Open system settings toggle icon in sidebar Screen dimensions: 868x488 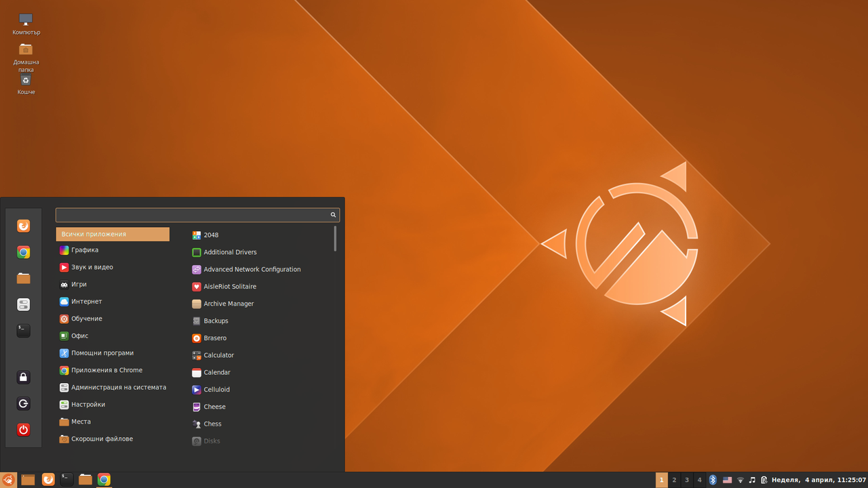pos(23,304)
